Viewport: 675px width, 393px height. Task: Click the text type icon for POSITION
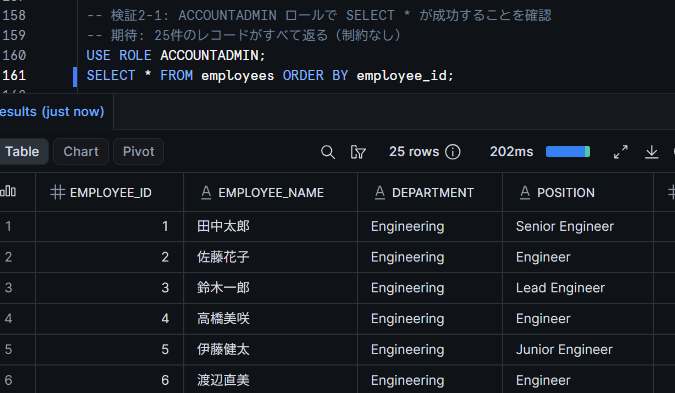(x=525, y=192)
